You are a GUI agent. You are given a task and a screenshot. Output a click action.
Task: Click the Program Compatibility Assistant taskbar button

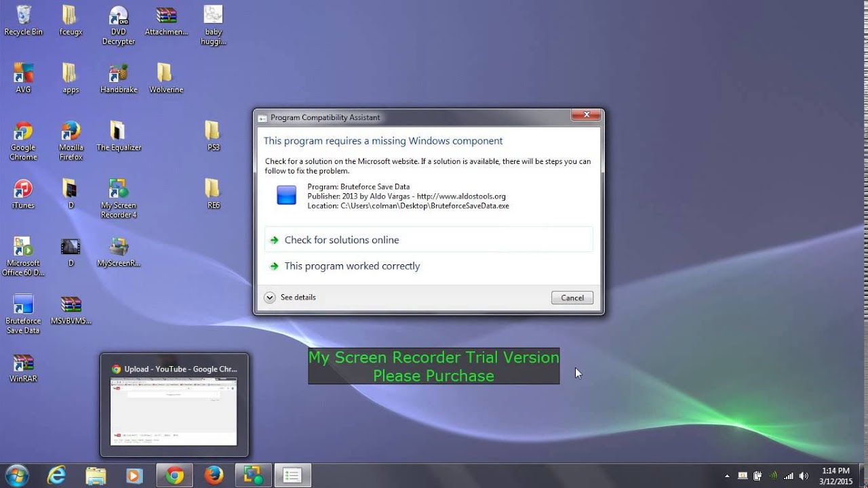tap(292, 476)
